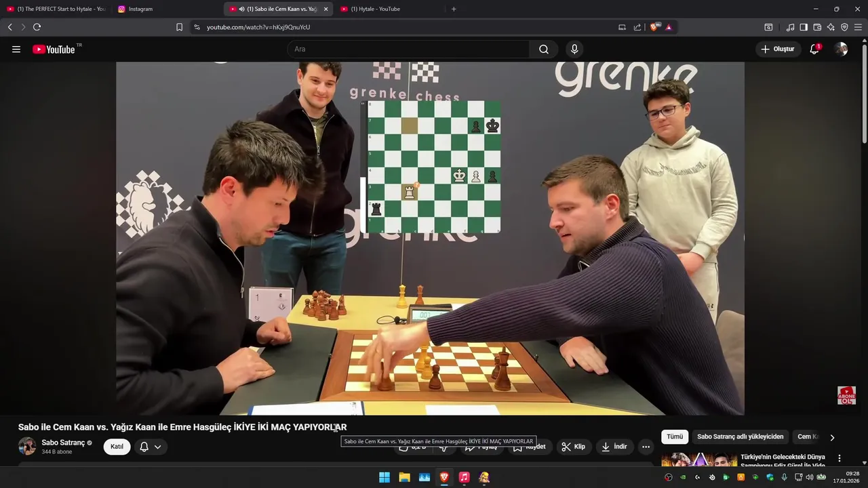Screen dimensions: 868x488
Task: Open the more actions three-dot menu
Action: [646, 447]
